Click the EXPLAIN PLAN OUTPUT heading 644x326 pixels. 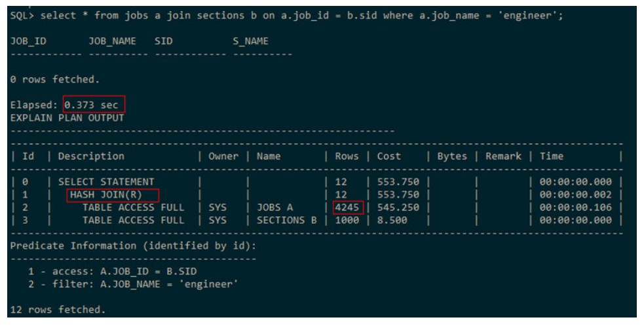(67, 118)
